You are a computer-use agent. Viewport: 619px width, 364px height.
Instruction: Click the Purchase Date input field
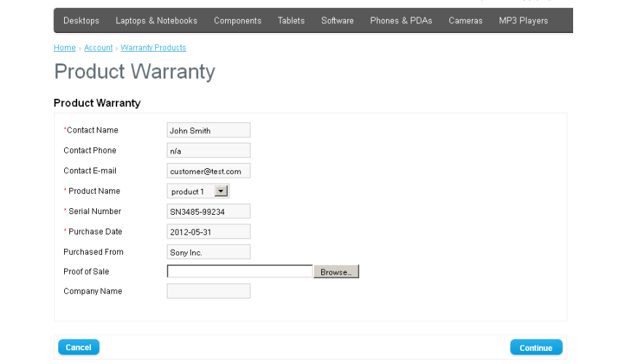click(x=208, y=232)
